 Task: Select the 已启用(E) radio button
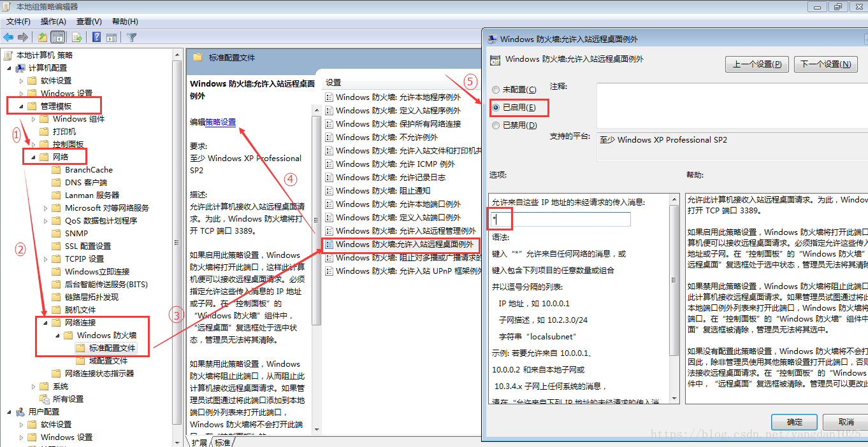[496, 108]
